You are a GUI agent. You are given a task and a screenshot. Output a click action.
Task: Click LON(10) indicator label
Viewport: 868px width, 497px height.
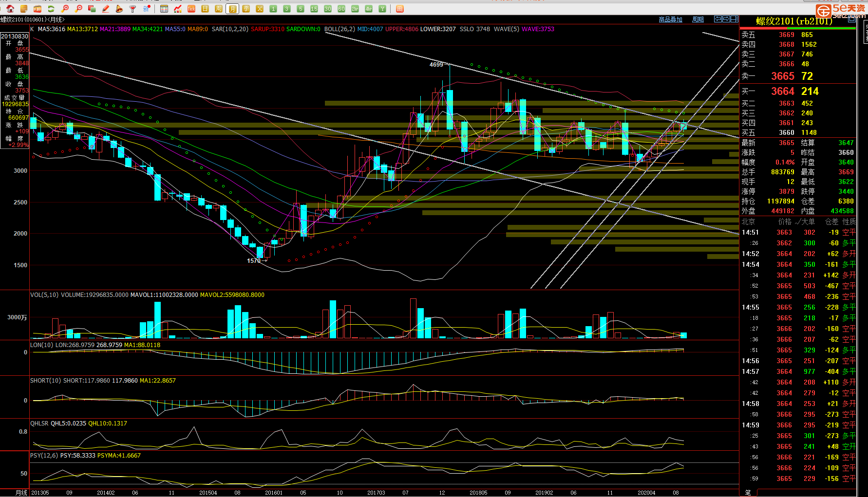point(42,345)
